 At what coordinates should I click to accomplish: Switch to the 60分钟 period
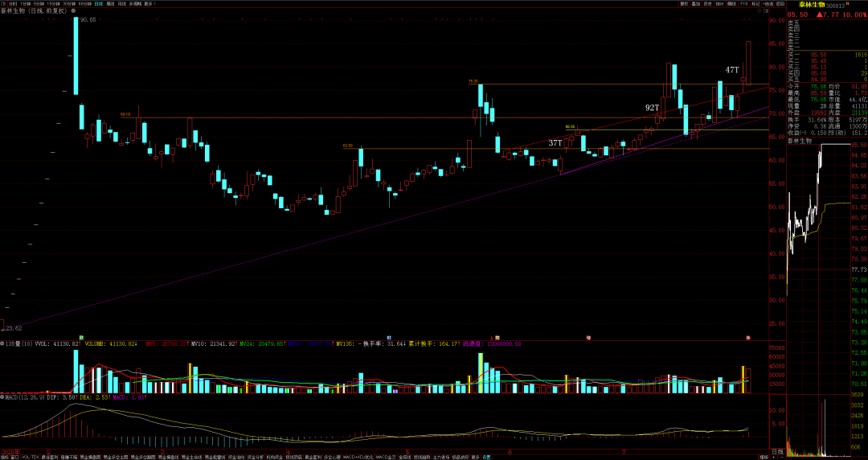point(84,3)
